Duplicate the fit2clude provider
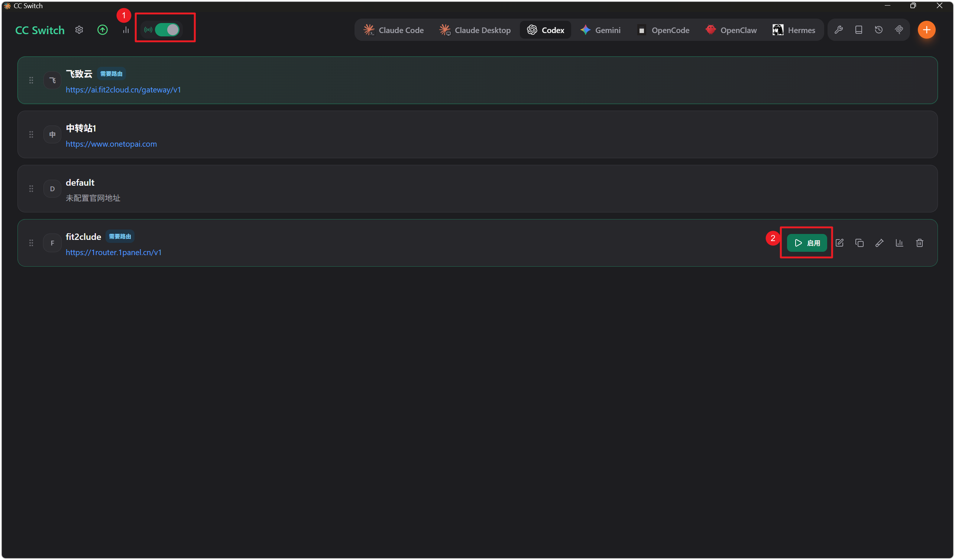955x560 pixels. point(859,243)
